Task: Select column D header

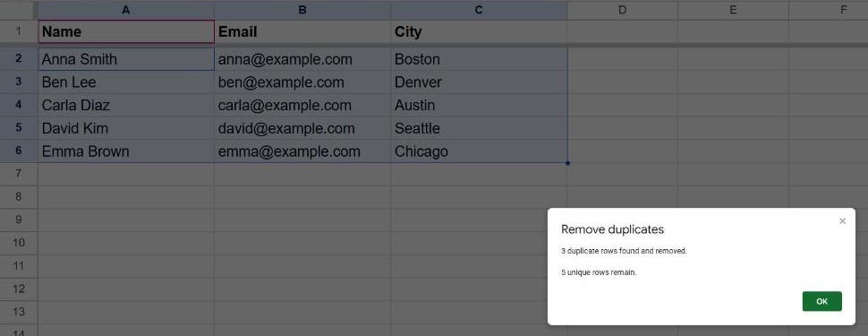Action: click(622, 10)
